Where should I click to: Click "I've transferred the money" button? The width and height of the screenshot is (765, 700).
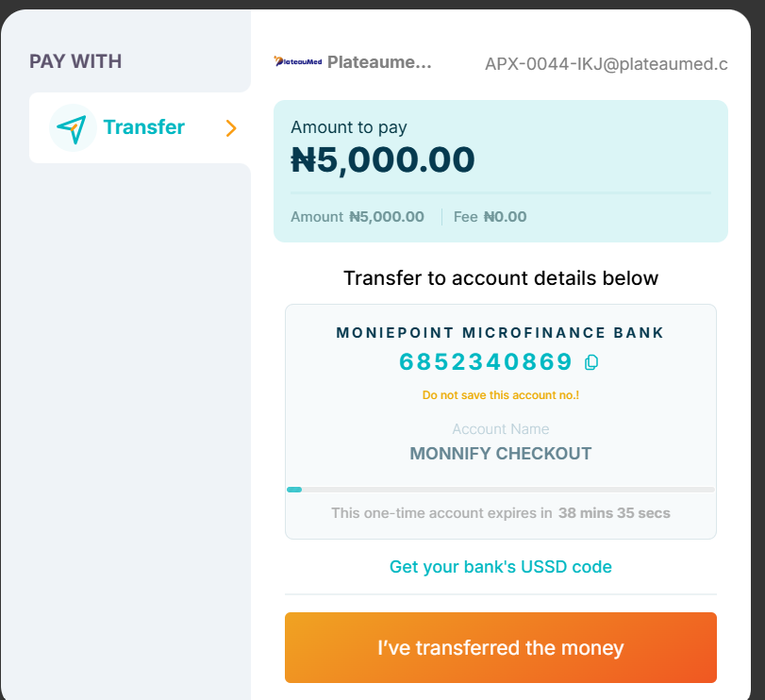(x=501, y=647)
